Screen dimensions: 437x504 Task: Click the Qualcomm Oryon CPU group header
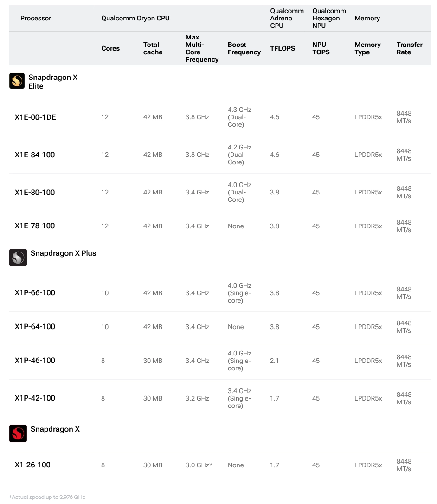point(135,18)
